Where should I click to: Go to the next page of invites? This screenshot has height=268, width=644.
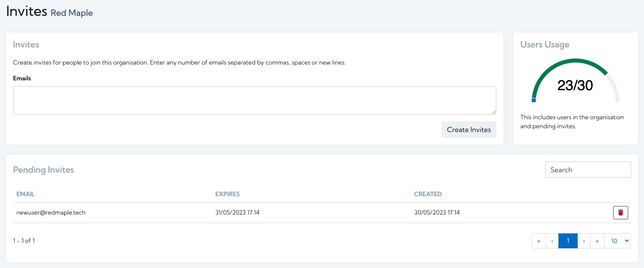tap(584, 241)
